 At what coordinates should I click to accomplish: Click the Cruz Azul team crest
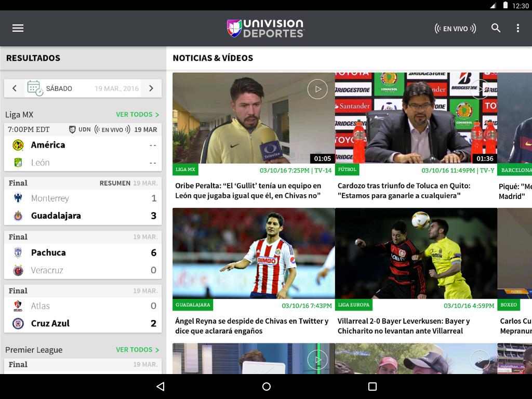(x=18, y=324)
